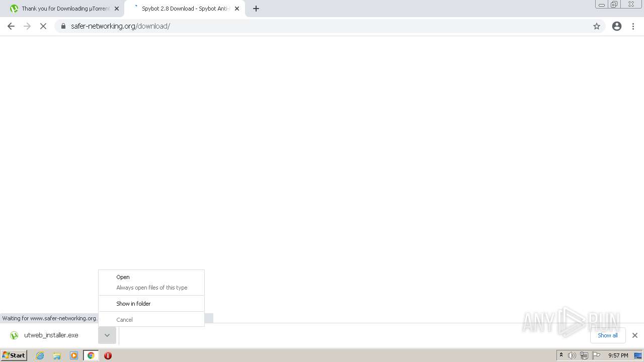Collapse the utweb_installer.exe download options arrow

coord(107,335)
